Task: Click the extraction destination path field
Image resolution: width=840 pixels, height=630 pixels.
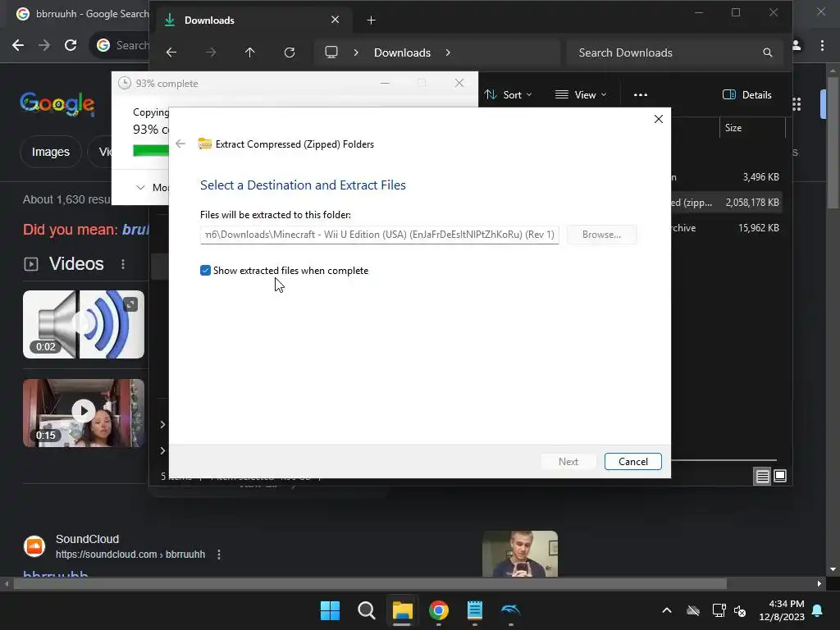Action: pyautogui.click(x=379, y=235)
